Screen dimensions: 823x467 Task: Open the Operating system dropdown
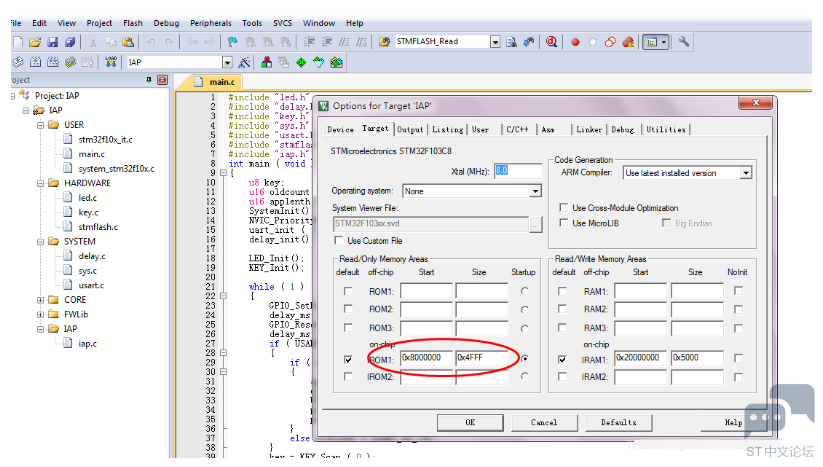pos(535,191)
